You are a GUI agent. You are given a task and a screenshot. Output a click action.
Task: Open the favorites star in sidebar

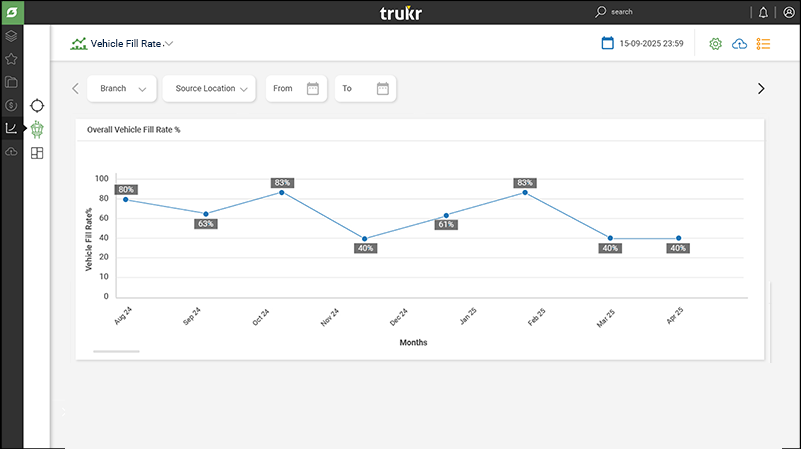(x=11, y=60)
